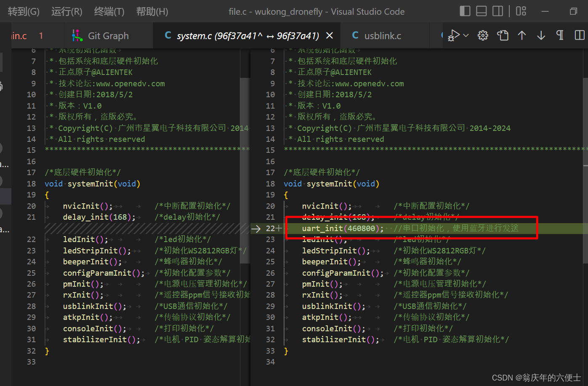
Task: Go to previous change up arrow
Action: coord(522,35)
